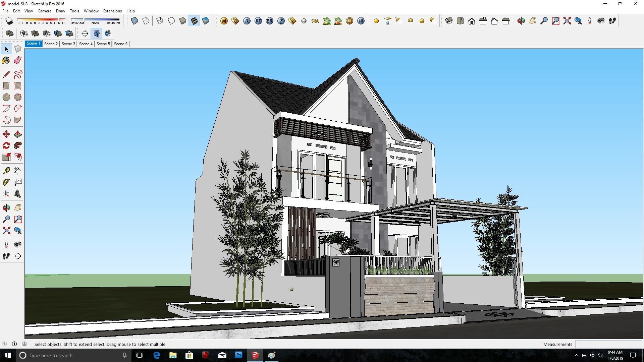644x362 pixels.
Task: Adjust the shadow date month slider
Action: (x=41, y=19)
